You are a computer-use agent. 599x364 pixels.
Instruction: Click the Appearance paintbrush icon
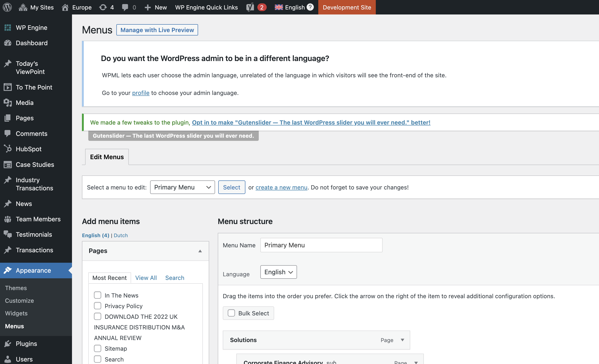[x=7, y=270]
